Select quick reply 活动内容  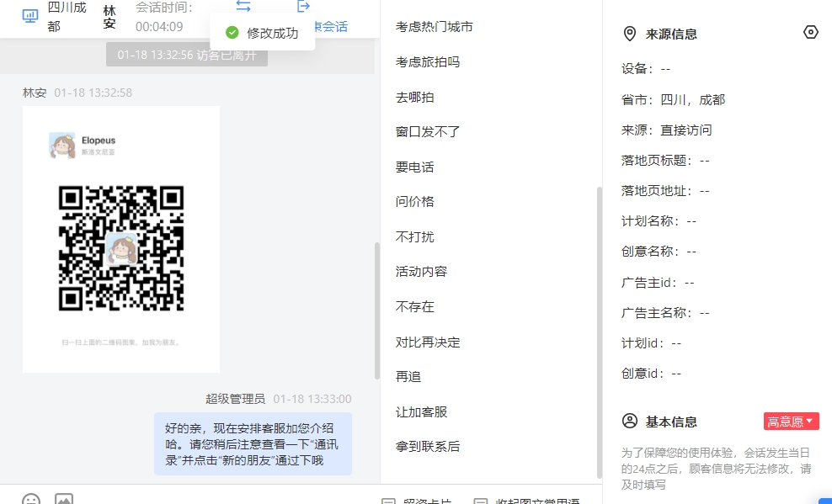(x=421, y=272)
